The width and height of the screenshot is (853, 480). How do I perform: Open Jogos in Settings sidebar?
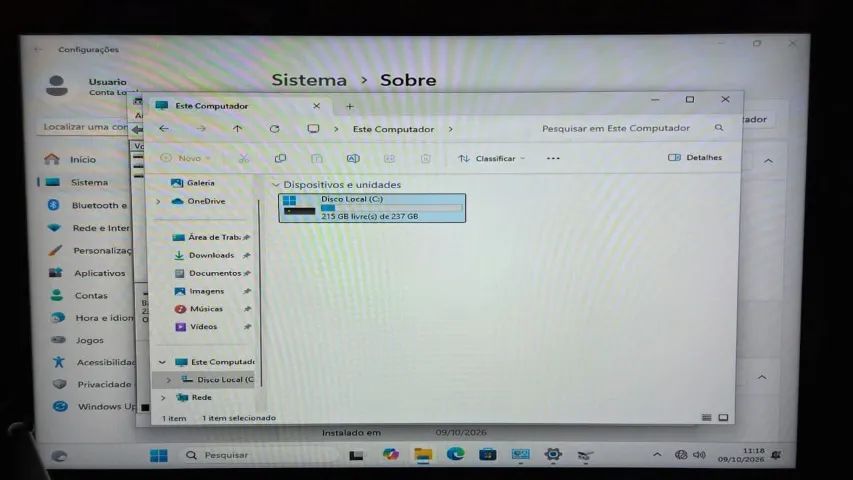pyautogui.click(x=78, y=340)
